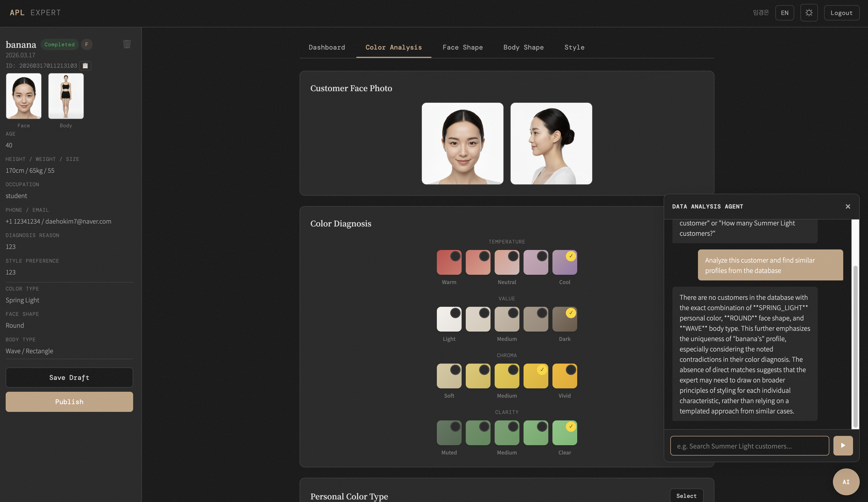868x502 pixels.
Task: Click the F gender badge next to Completed
Action: (x=86, y=44)
